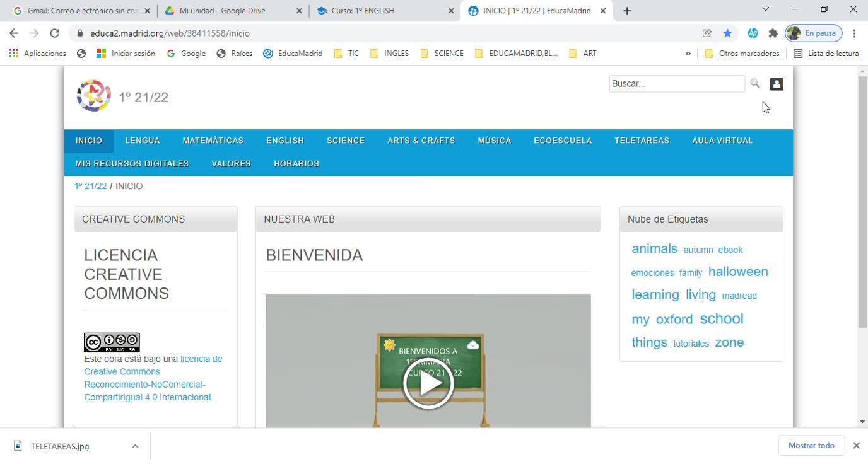Image resolution: width=868 pixels, height=464 pixels.
Task: Open the Extensions puzzle icon
Action: click(773, 33)
